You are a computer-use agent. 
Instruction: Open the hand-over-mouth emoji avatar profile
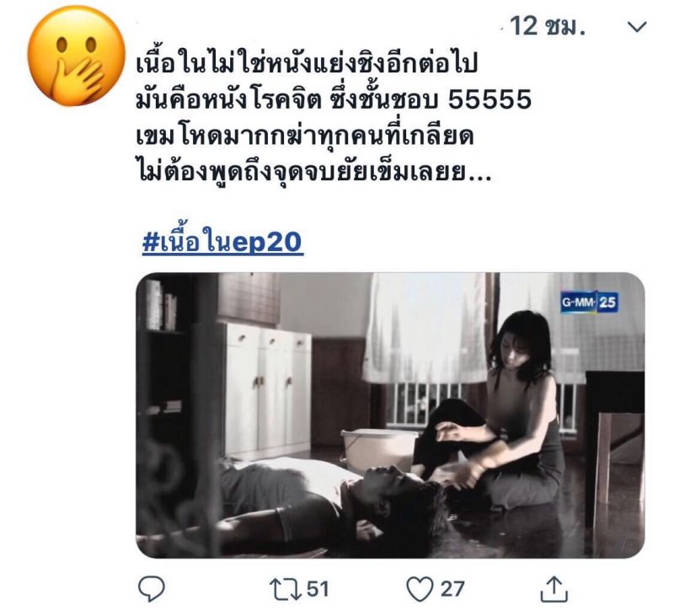pos(76,56)
